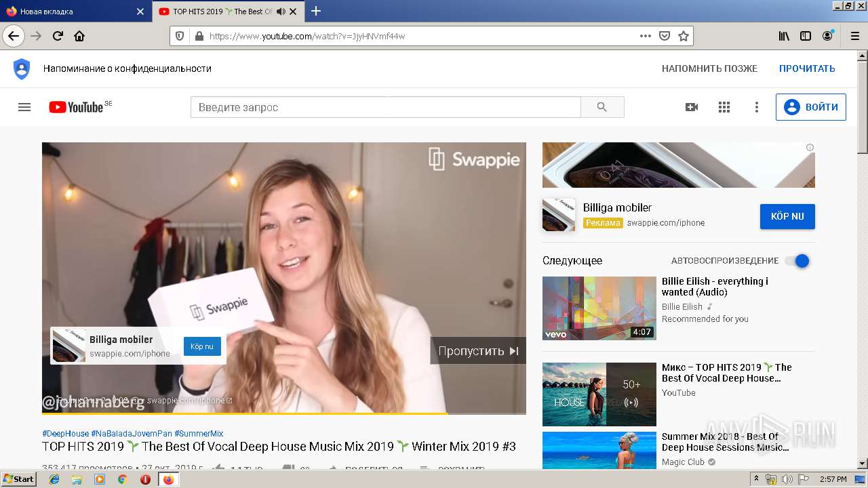Screen dimensions: 868x488
Task: Click the 2:57 PM taskbar clock
Action: point(833,479)
